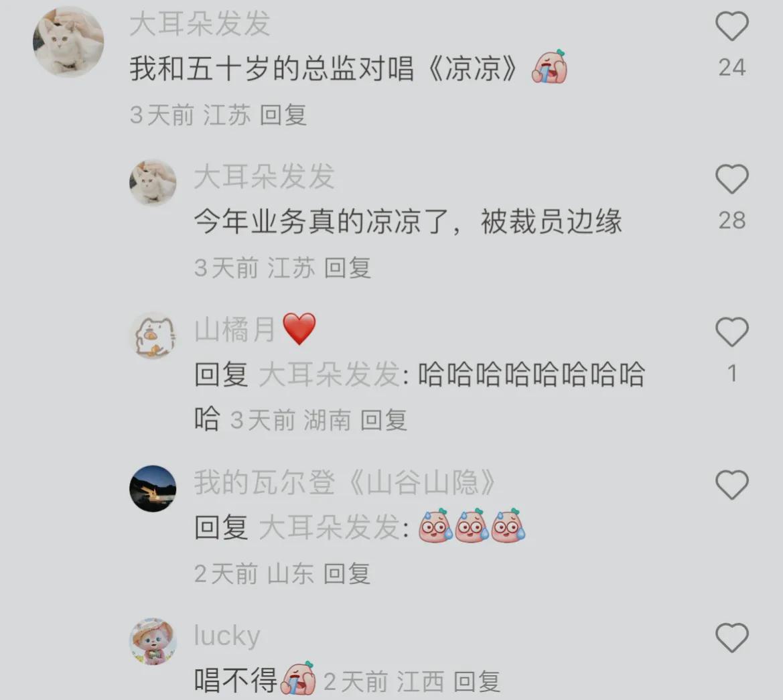Open the lucky username profile
Viewport: 783px width, 700px height.
[x=227, y=636]
